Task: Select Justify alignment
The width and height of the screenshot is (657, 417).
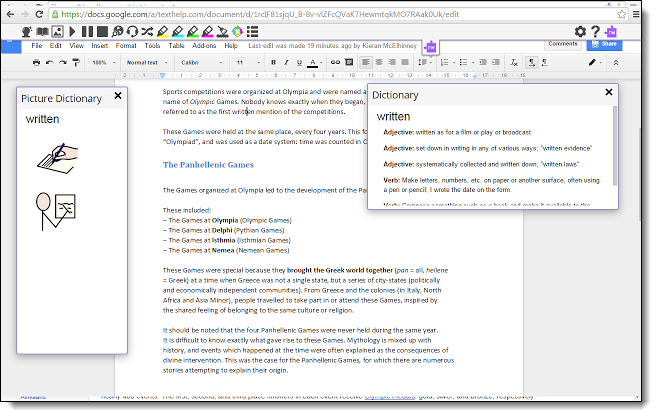Action: coord(405,62)
